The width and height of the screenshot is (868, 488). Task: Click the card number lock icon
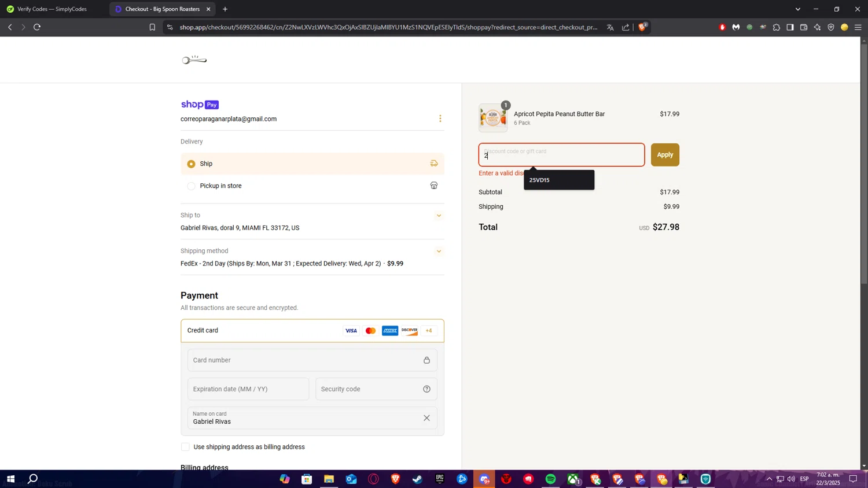(426, 360)
